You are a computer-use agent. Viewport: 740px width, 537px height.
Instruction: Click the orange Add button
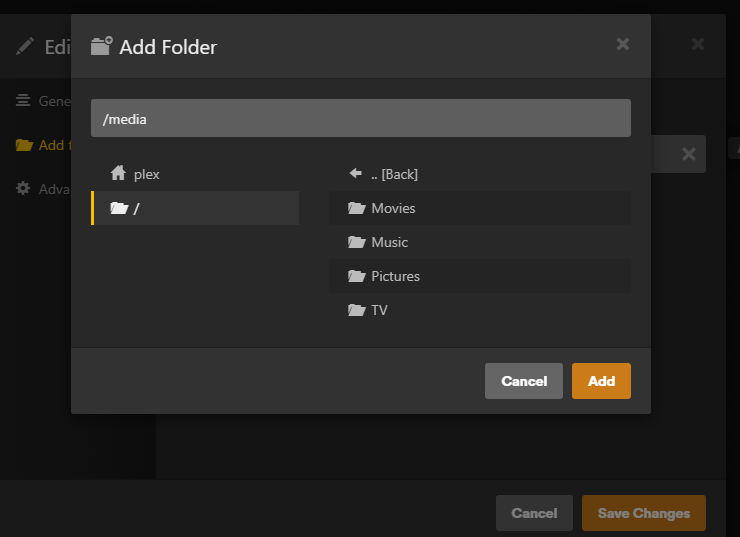601,381
